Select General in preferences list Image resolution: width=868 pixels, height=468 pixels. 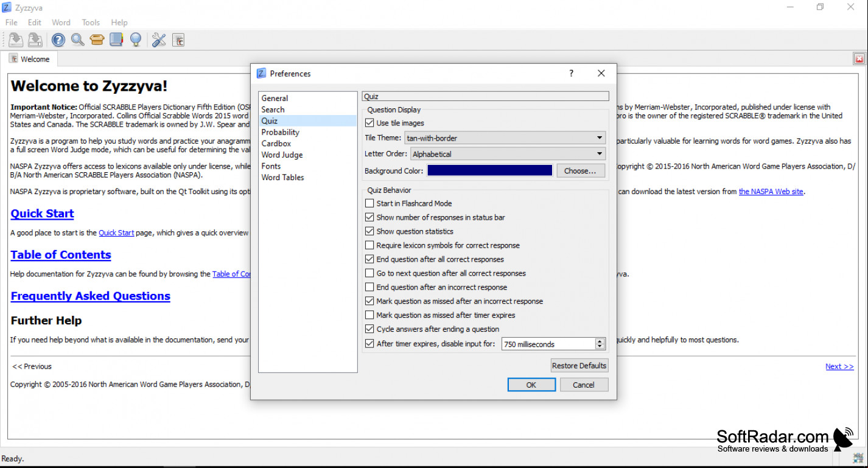pyautogui.click(x=307, y=98)
